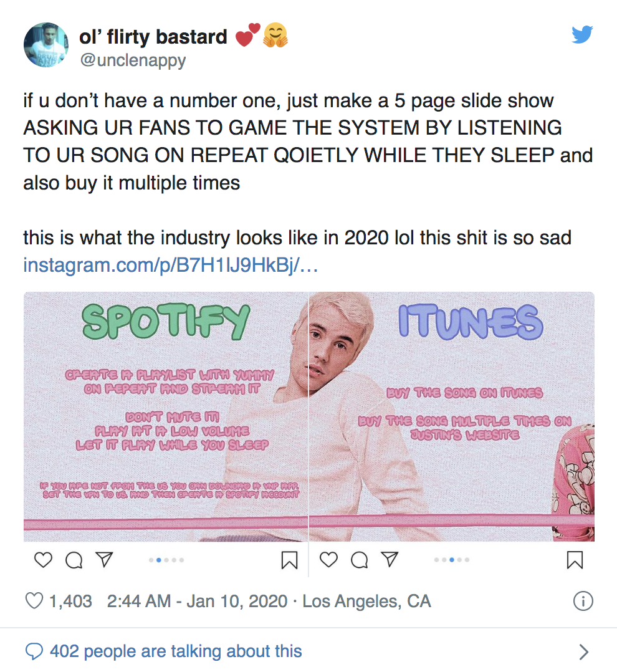Open the 402 people are talking link
This screenshot has height=672, width=617.
[176, 652]
